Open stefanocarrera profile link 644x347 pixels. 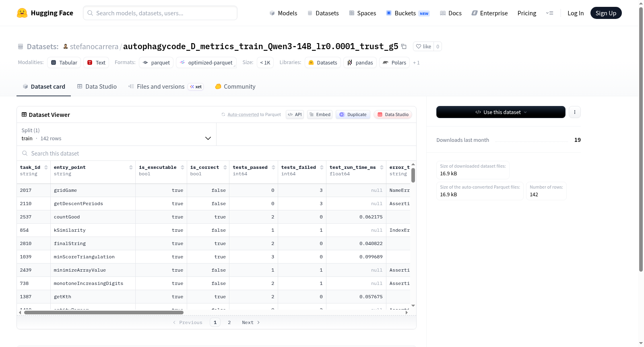click(x=94, y=46)
